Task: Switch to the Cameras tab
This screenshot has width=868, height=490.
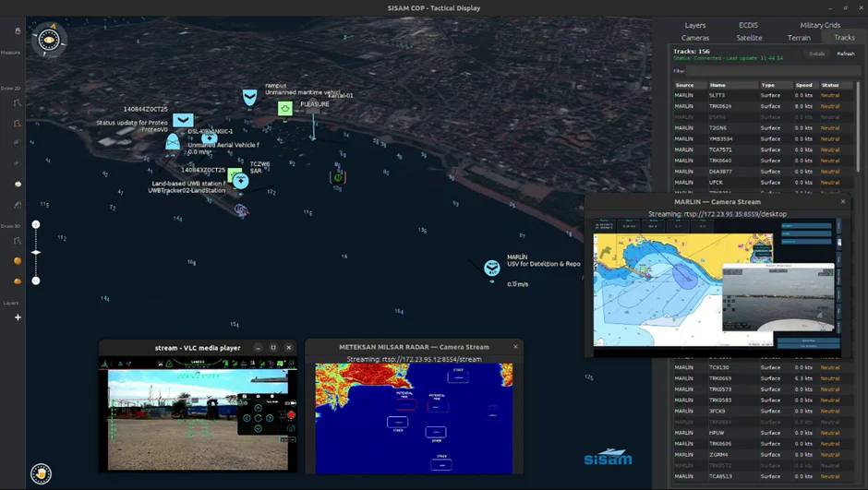Action: coord(695,38)
